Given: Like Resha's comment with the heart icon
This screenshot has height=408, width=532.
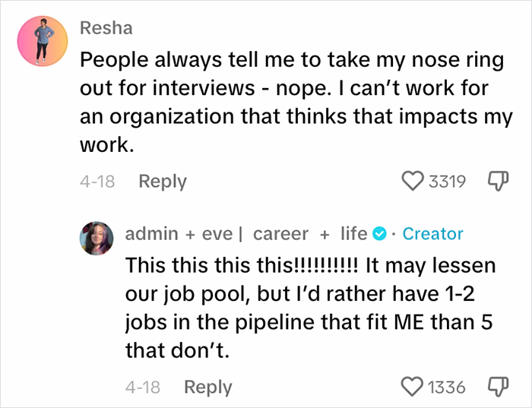Looking at the screenshot, I should [413, 182].
